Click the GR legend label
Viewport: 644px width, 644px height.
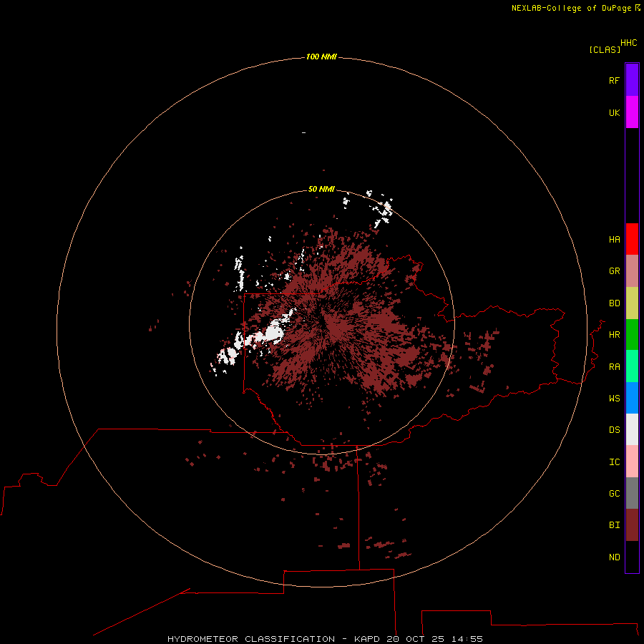615,271
